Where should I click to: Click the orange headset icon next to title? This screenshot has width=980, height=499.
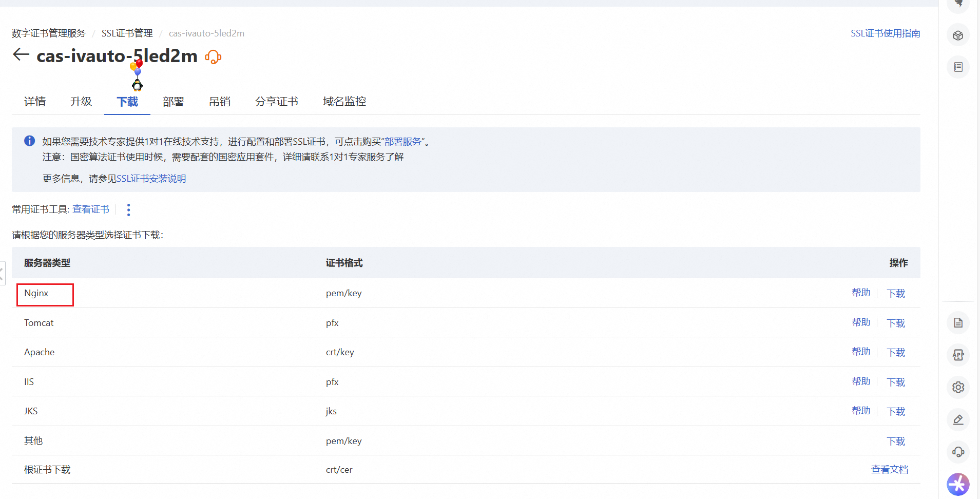pyautogui.click(x=213, y=57)
